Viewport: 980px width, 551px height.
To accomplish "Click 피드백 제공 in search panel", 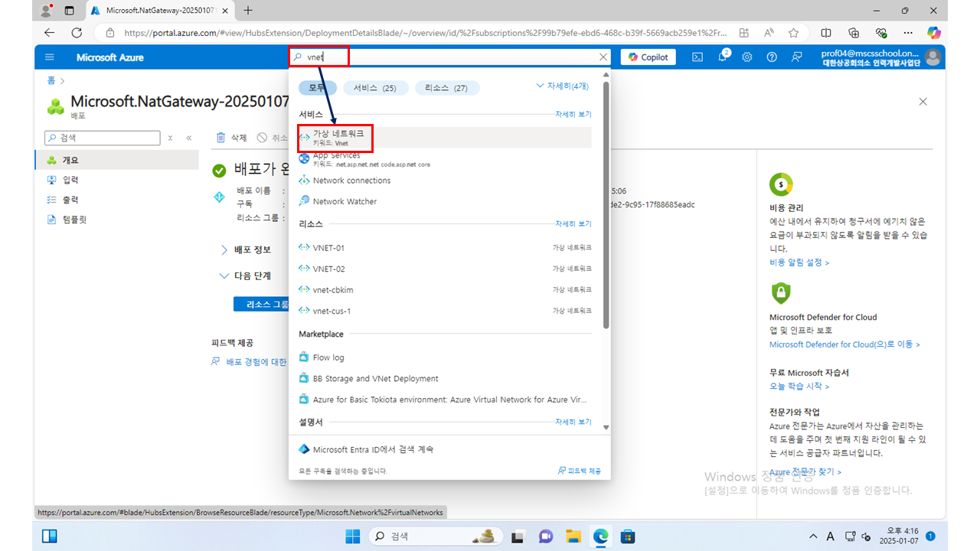I will 580,471.
